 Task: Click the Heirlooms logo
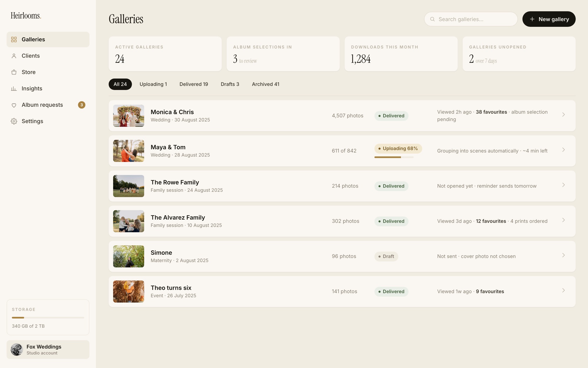26,16
